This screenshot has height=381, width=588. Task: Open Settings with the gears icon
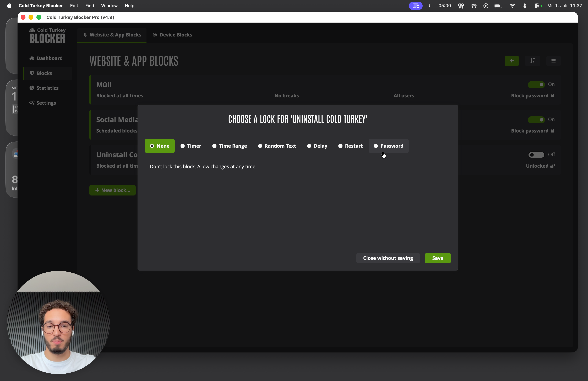43,103
